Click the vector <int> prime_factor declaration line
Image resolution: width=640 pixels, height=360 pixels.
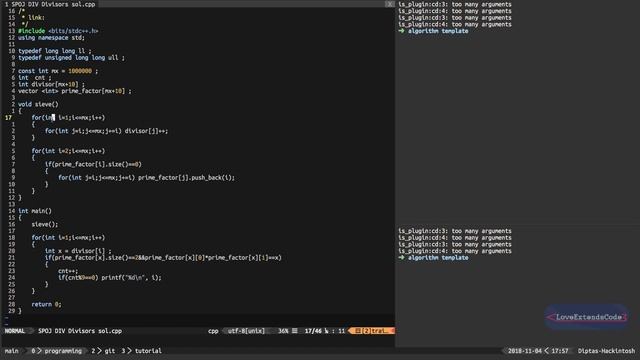pos(75,91)
